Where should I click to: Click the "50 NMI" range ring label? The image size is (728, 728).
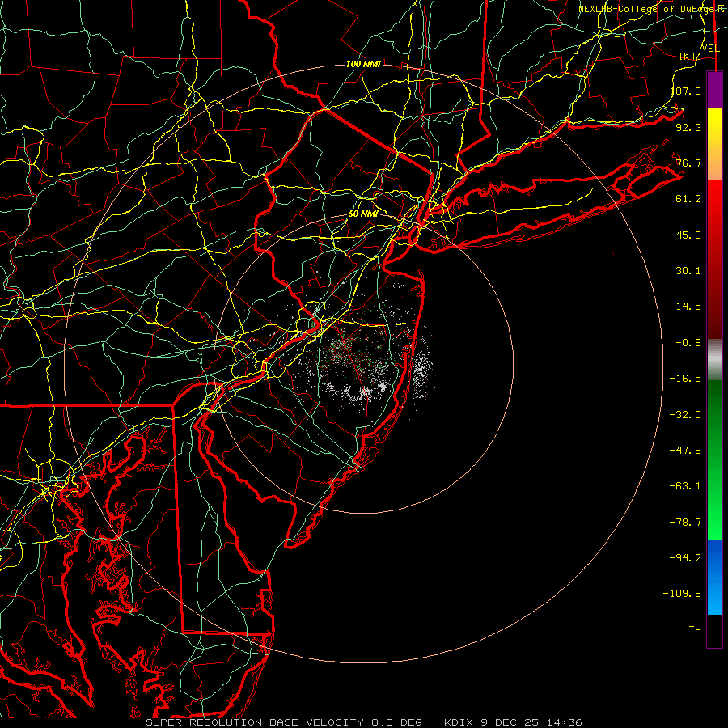[x=363, y=214]
